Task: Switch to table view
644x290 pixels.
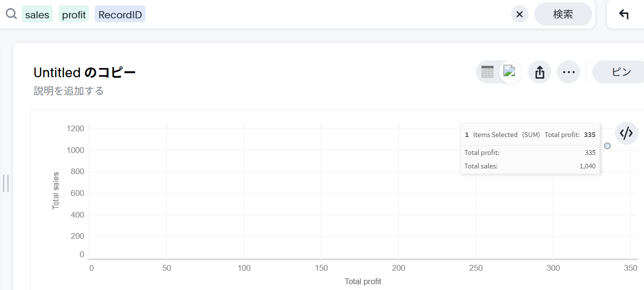Action: [487, 72]
